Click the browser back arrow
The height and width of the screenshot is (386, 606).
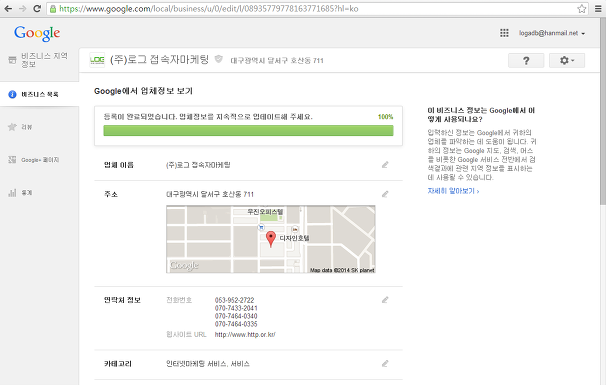point(8,9)
